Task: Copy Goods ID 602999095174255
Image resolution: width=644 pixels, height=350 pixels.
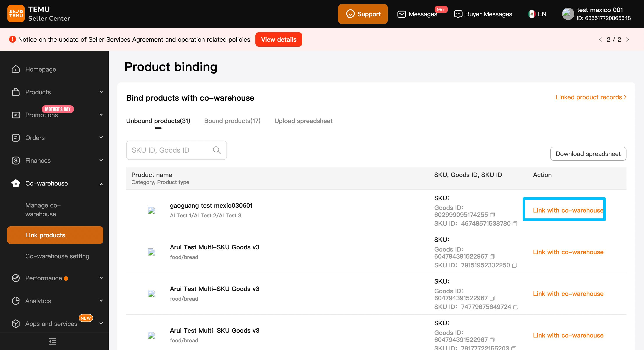Action: click(492, 215)
